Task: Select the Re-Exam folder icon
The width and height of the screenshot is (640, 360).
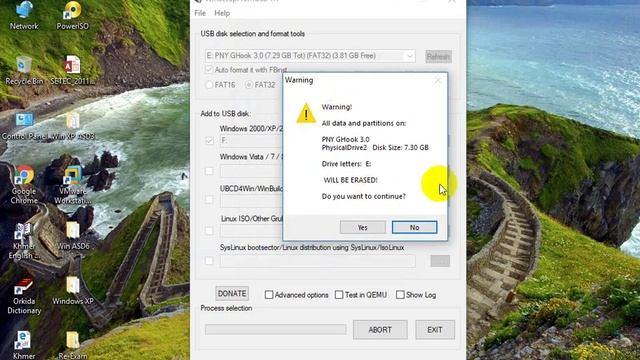Action: click(x=73, y=345)
